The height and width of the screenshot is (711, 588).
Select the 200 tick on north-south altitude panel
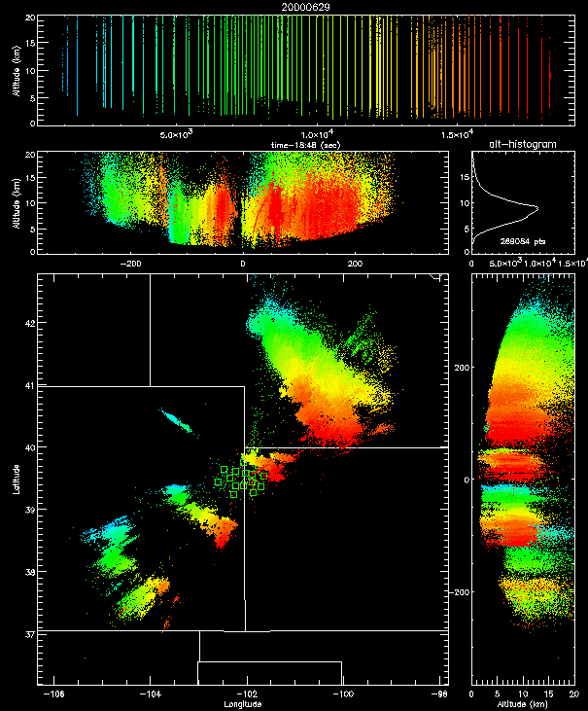tap(462, 368)
